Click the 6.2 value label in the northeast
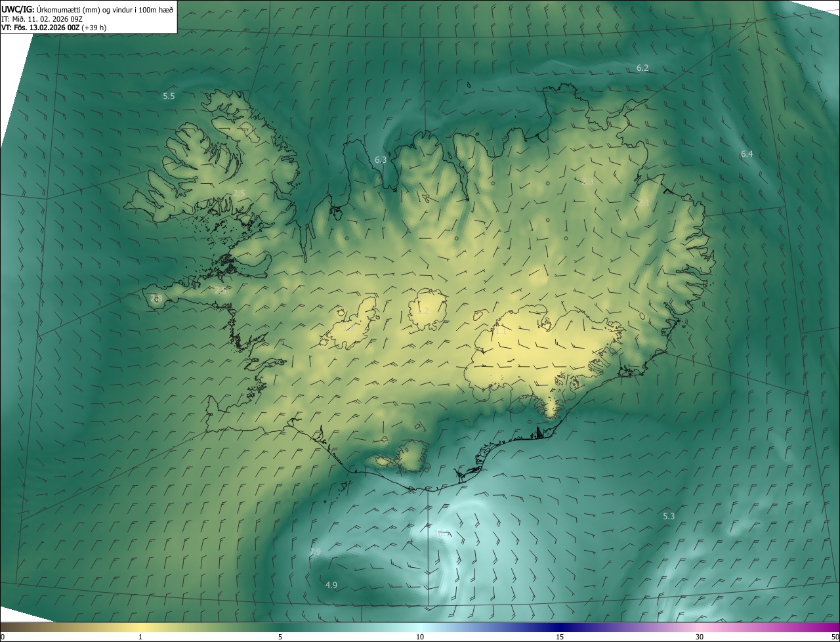 [642, 68]
